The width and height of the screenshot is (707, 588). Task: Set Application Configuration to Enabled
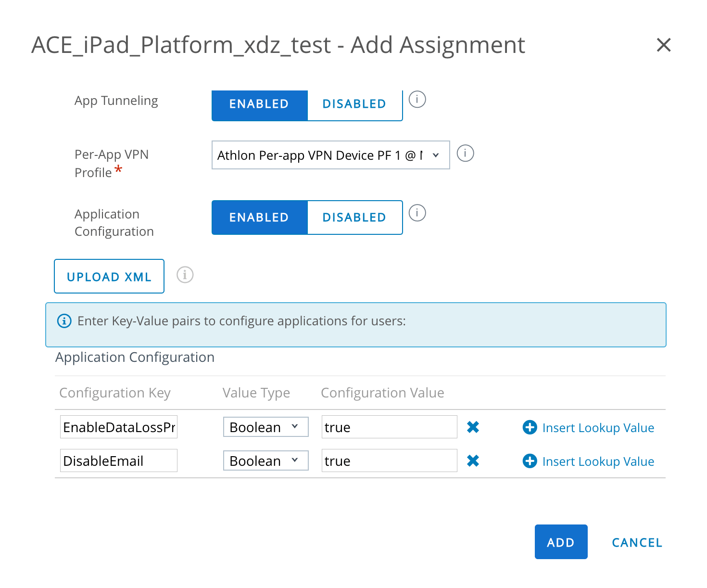[x=259, y=217]
